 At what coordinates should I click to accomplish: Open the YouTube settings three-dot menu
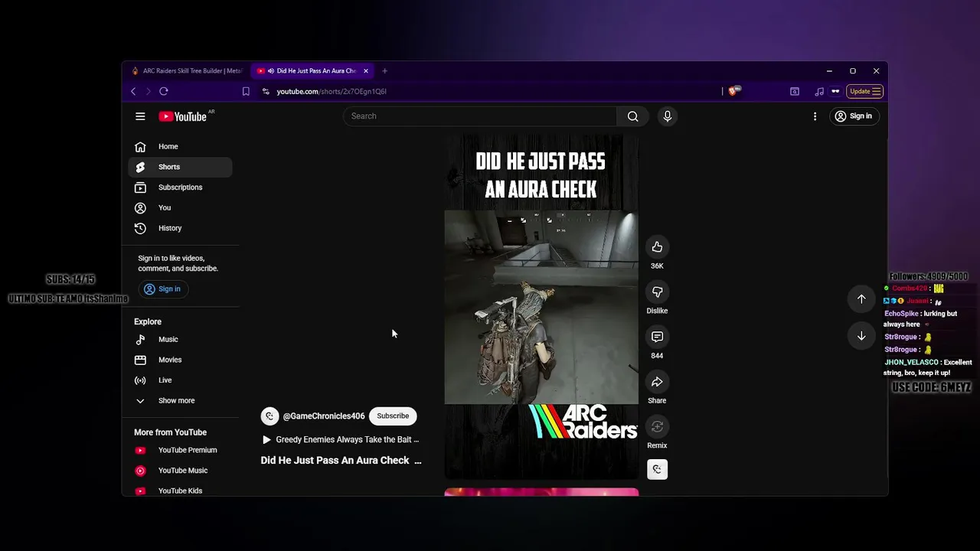pos(815,116)
